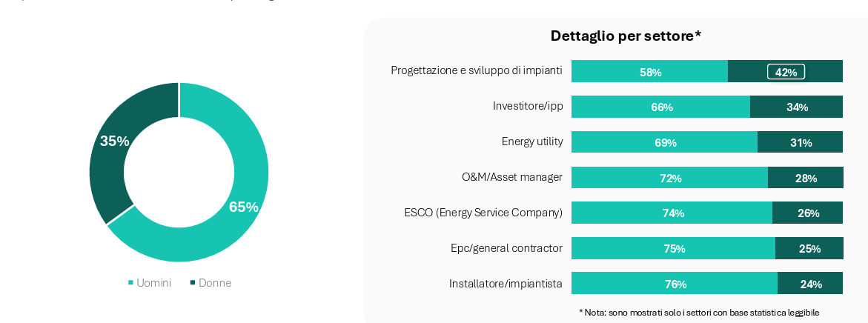Click the 26% ESCO bar segment

point(807,213)
